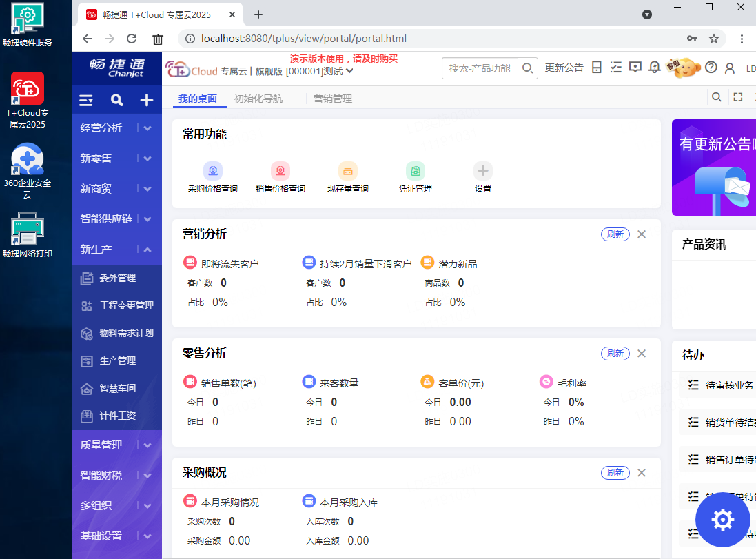Click the search icon beside the tab bar
The image size is (756, 559).
pyautogui.click(x=717, y=97)
